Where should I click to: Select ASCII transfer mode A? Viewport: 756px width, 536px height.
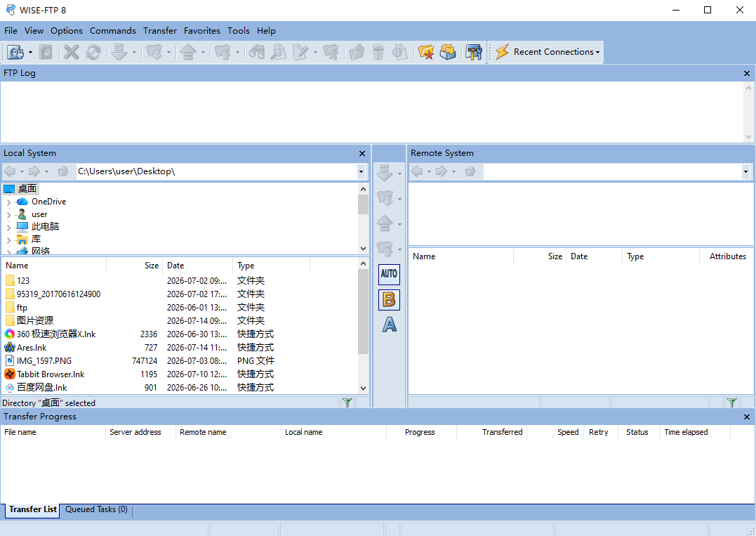[389, 325]
